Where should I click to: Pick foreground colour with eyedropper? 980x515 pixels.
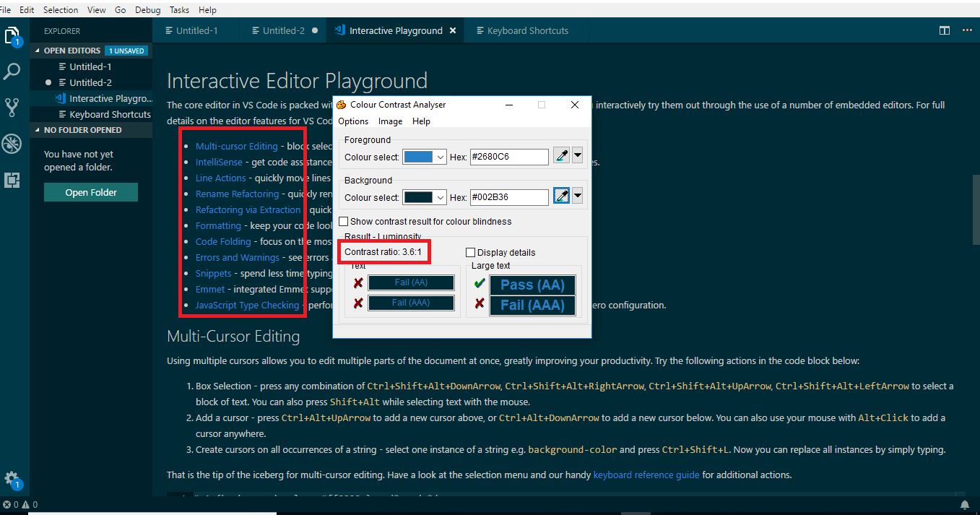pos(561,156)
